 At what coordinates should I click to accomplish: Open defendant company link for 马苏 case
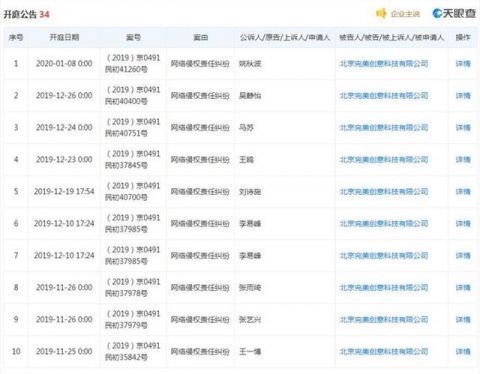click(384, 128)
